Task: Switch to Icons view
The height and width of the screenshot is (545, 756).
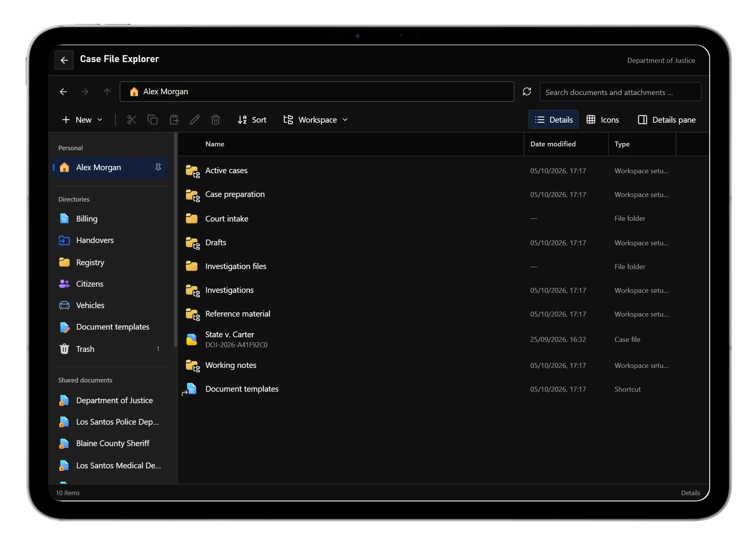Action: click(603, 120)
